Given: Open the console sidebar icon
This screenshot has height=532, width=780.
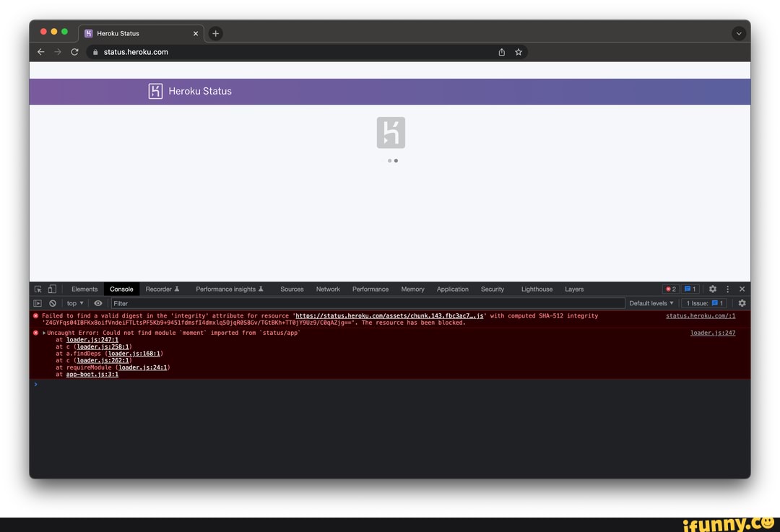Looking at the screenshot, I should (38, 302).
